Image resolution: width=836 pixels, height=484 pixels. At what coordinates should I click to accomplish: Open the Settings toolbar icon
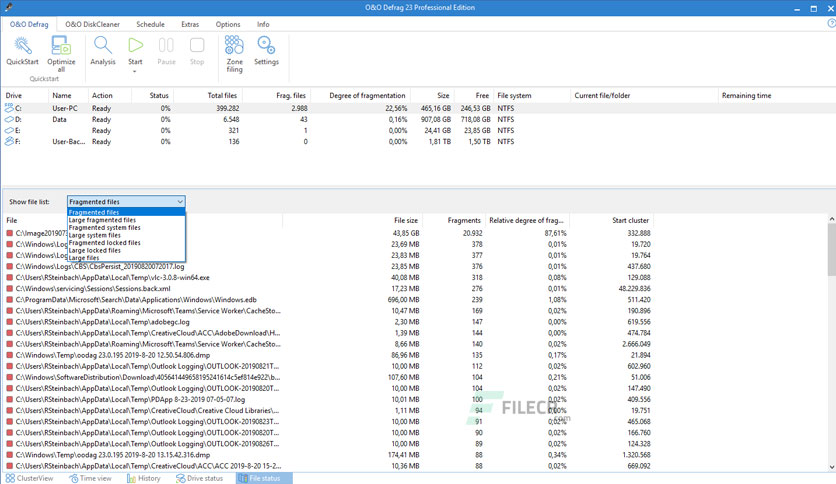coord(266,45)
